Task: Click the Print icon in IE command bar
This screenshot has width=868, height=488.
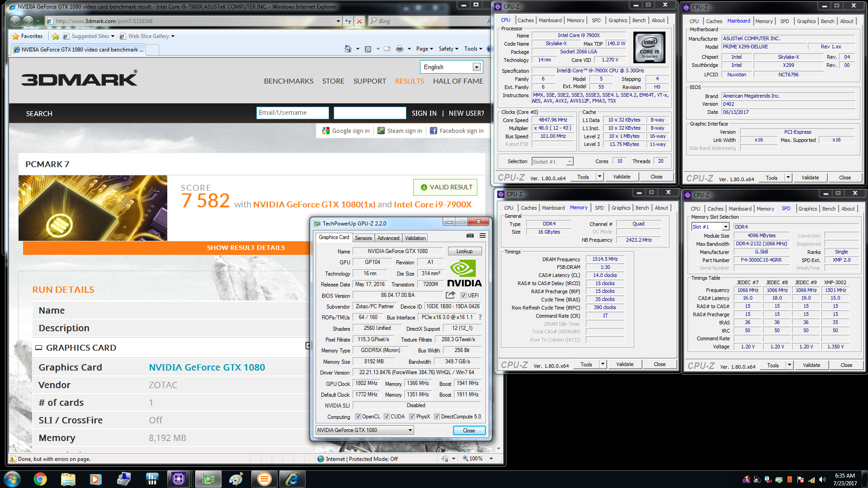Action: (400, 49)
